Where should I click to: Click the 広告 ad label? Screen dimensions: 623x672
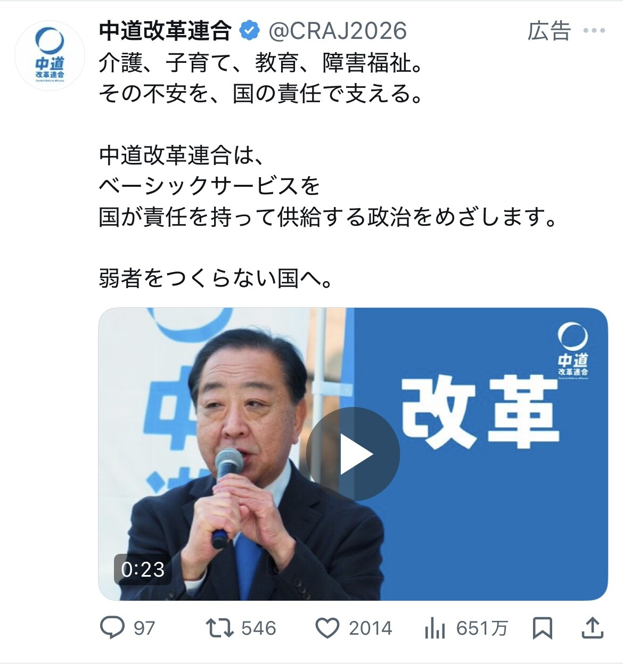pos(549,31)
